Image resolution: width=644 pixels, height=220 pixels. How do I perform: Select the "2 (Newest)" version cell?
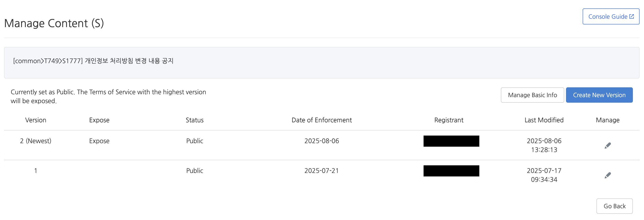(x=36, y=141)
